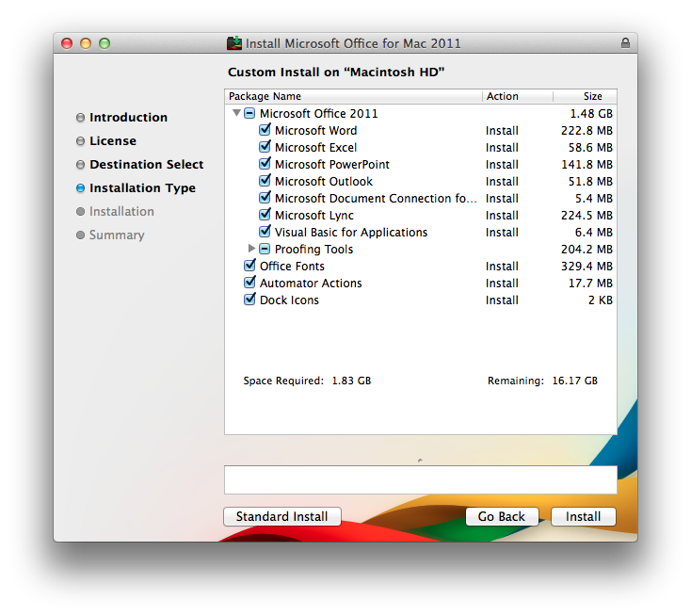
Task: Click the 1.48 GB size value
Action: coord(591,114)
